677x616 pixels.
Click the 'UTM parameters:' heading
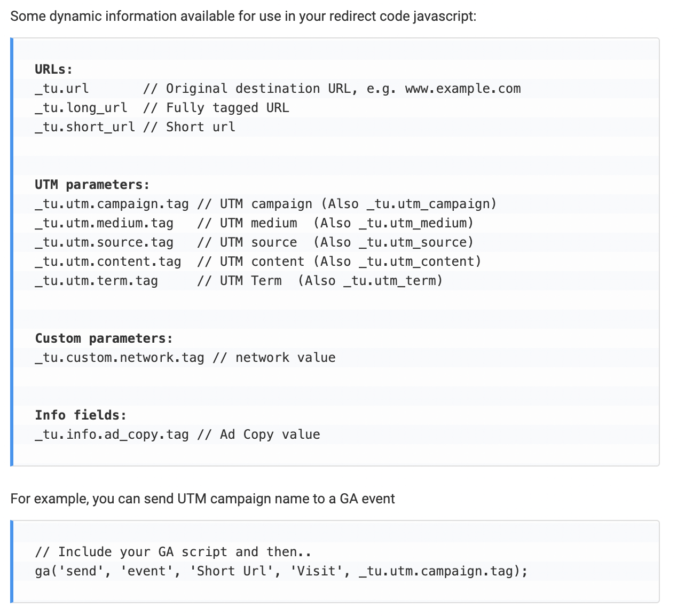pos(92,185)
